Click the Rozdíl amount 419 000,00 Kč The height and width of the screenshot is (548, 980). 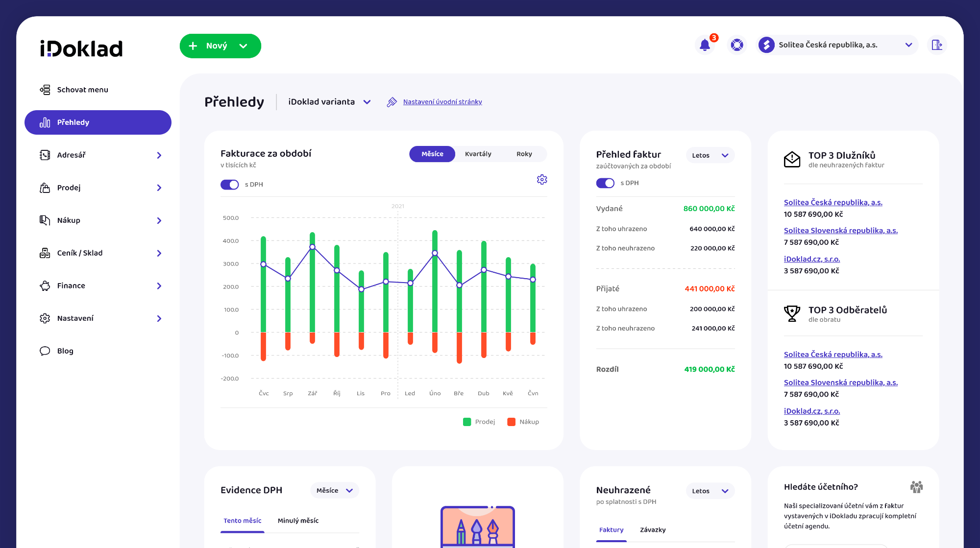click(710, 369)
